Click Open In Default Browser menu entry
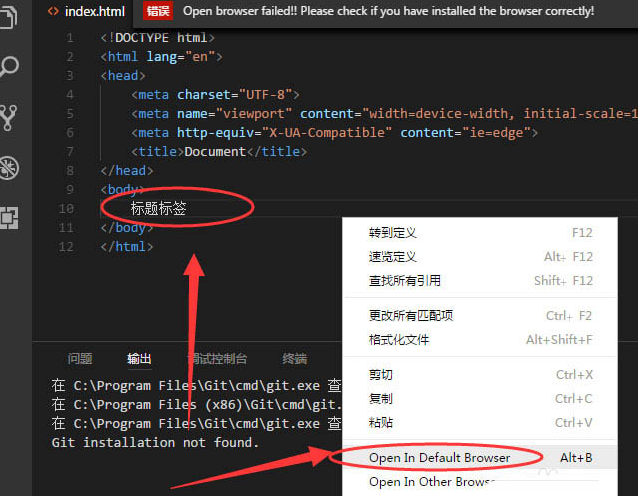 [439, 458]
